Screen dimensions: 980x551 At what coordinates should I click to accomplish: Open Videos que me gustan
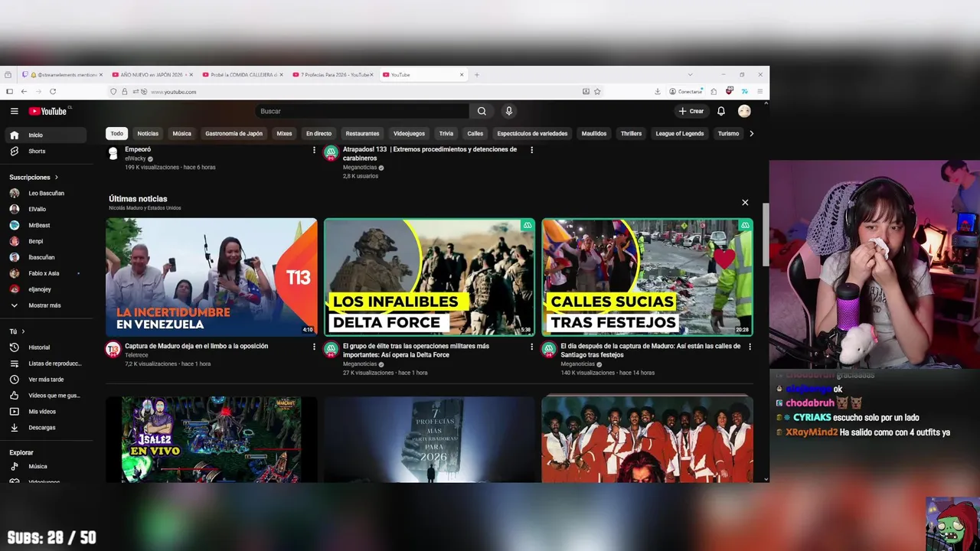click(x=46, y=396)
